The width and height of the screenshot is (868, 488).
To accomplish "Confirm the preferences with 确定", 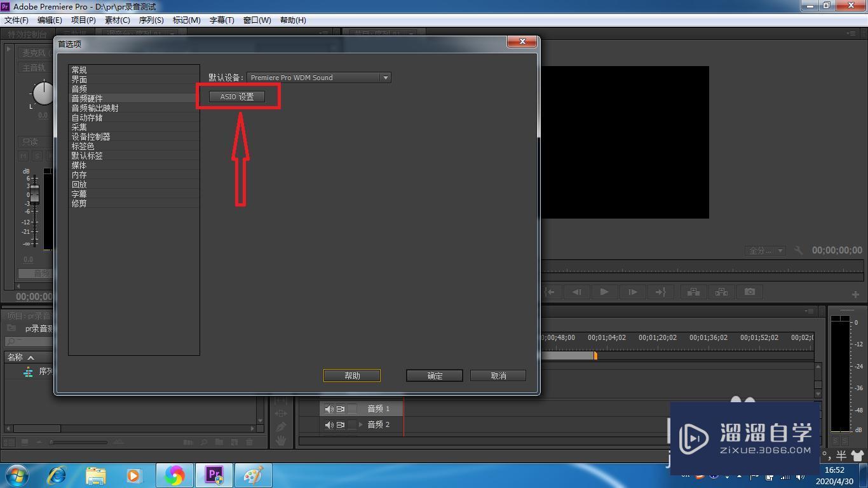I will pyautogui.click(x=435, y=376).
